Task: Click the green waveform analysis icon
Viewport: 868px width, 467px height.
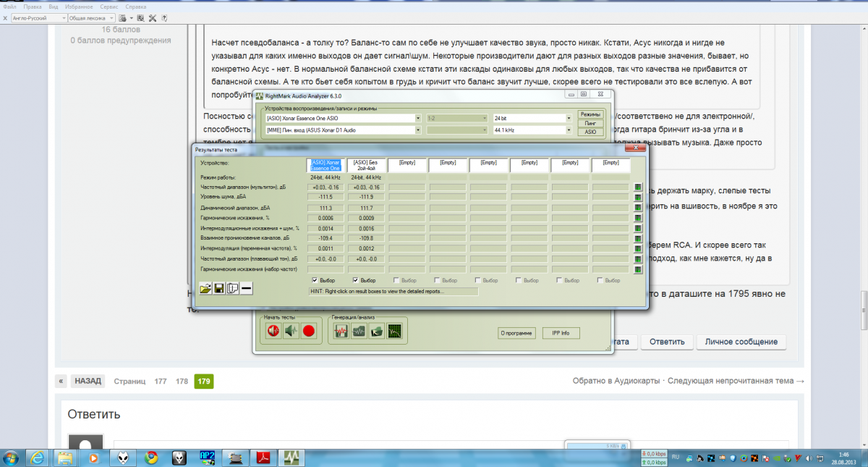Action: pyautogui.click(x=359, y=332)
